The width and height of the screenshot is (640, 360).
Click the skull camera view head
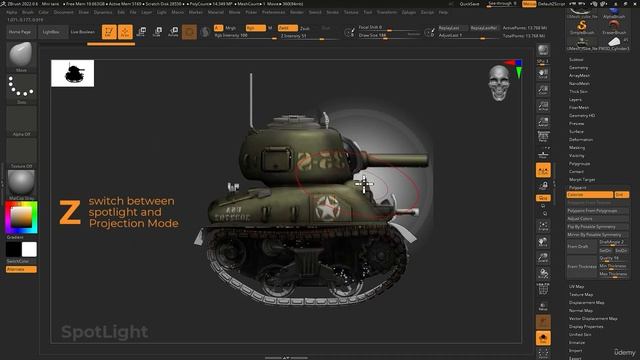pyautogui.click(x=499, y=83)
